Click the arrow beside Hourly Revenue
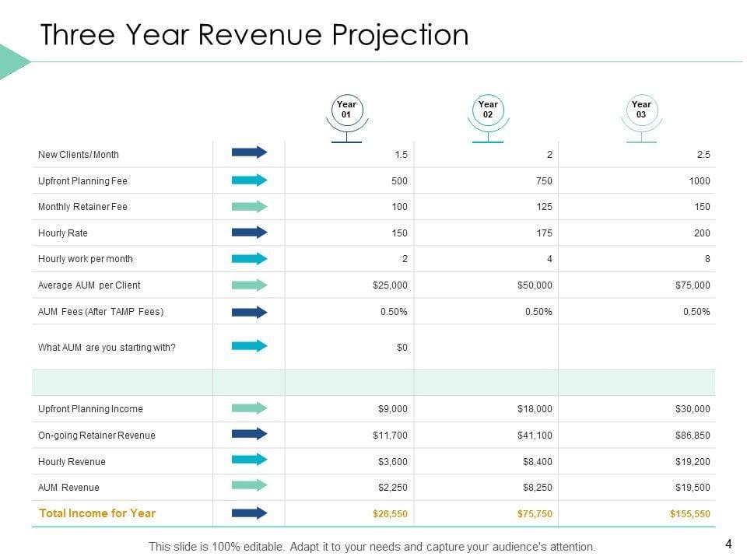Image resolution: width=747 pixels, height=560 pixels. tap(249, 461)
